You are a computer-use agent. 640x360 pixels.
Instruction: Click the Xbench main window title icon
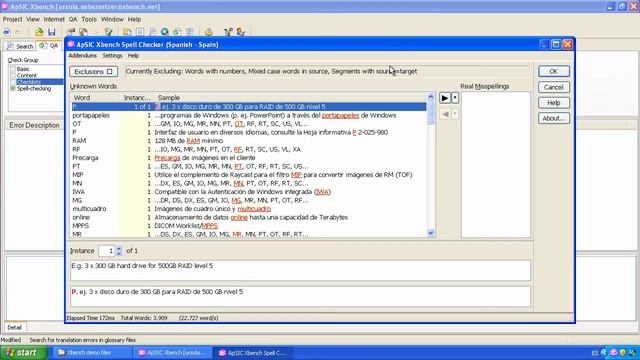[x=5, y=7]
